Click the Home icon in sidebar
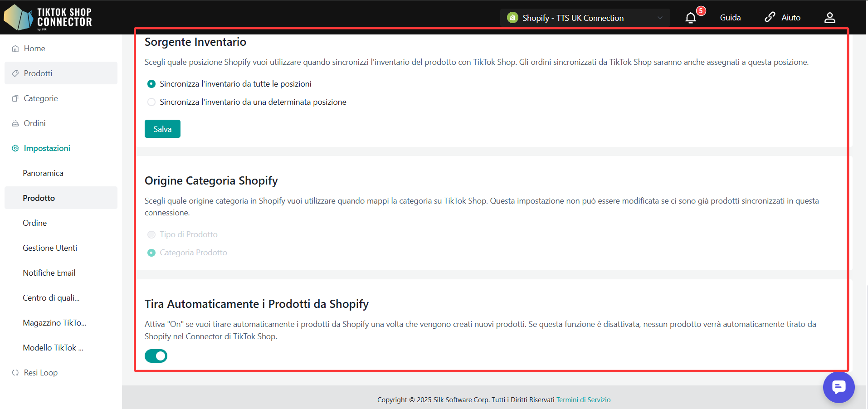Viewport: 868px width, 409px height. (x=15, y=49)
